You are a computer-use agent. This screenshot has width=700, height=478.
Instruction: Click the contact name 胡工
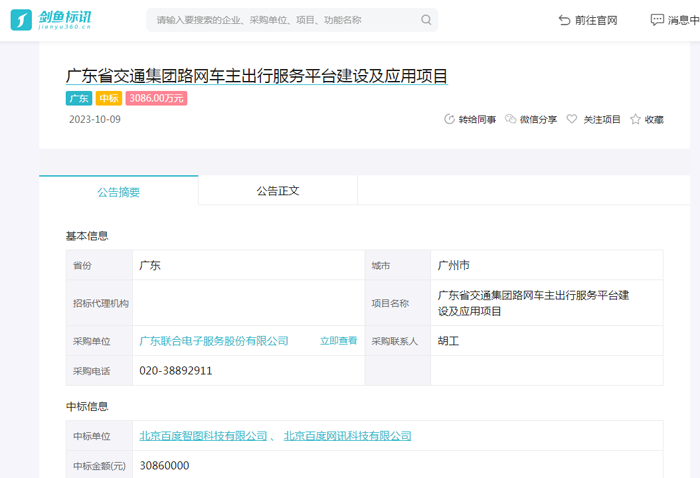point(448,341)
